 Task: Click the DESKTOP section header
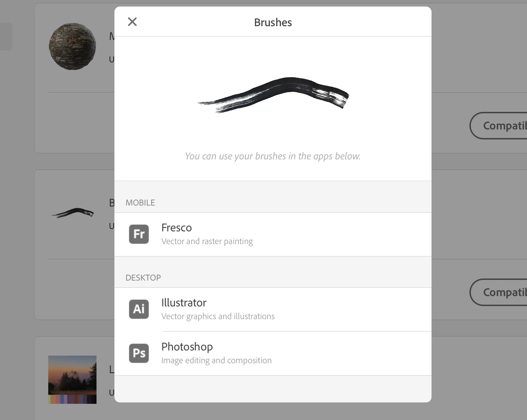click(143, 278)
